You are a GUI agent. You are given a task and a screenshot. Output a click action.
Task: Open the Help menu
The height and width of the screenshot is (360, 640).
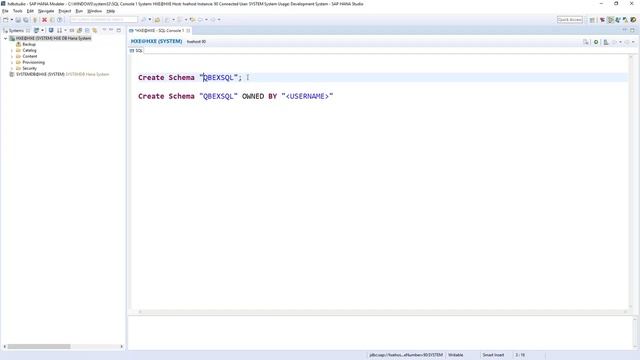point(111,11)
